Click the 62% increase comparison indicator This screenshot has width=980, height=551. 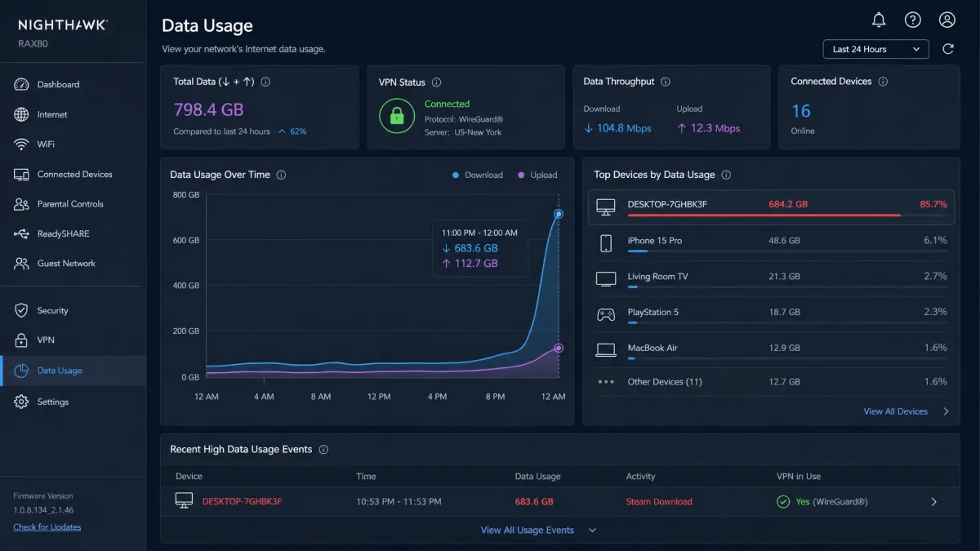pyautogui.click(x=292, y=131)
